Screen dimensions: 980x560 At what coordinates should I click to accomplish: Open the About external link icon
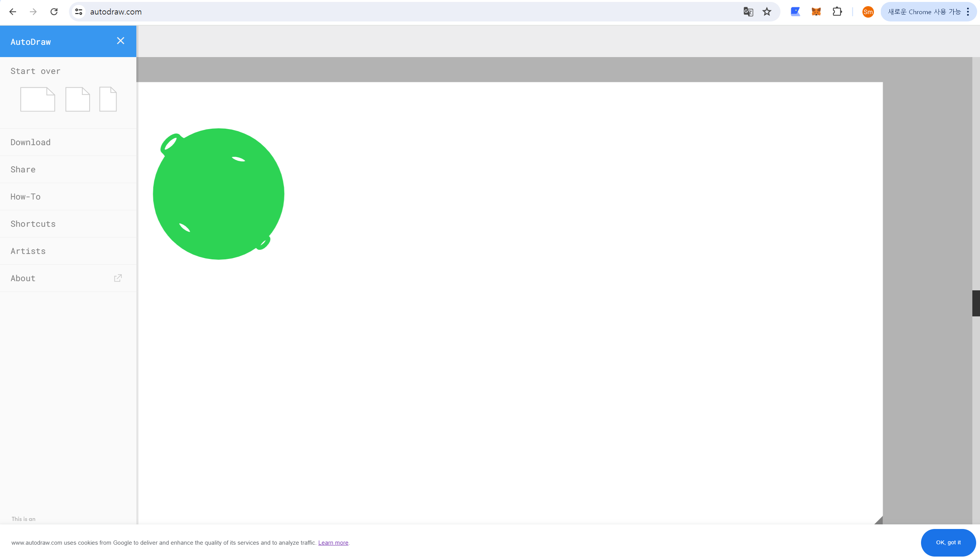tap(118, 278)
